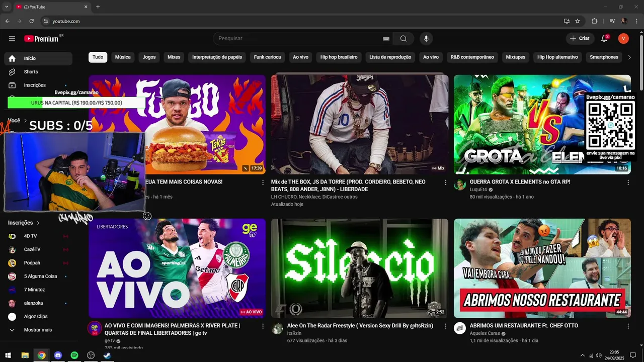Open Spotify from the taskbar
Screen dimensions: 644x362
(74, 355)
